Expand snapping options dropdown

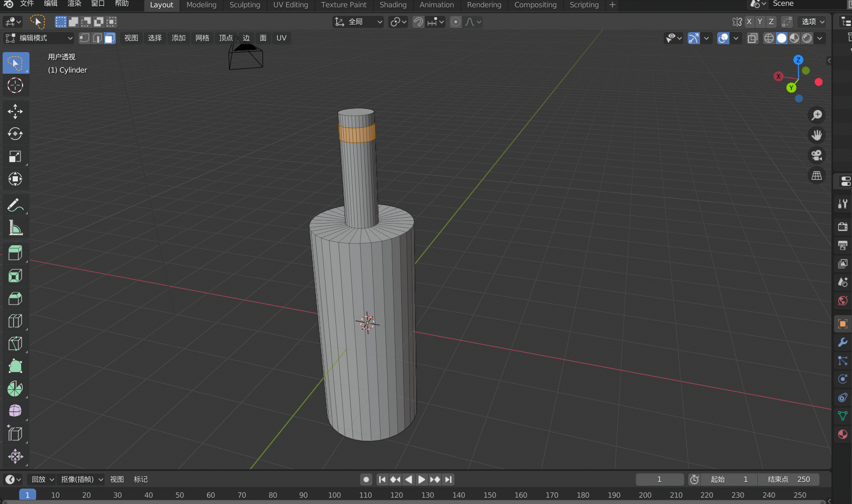tap(436, 22)
